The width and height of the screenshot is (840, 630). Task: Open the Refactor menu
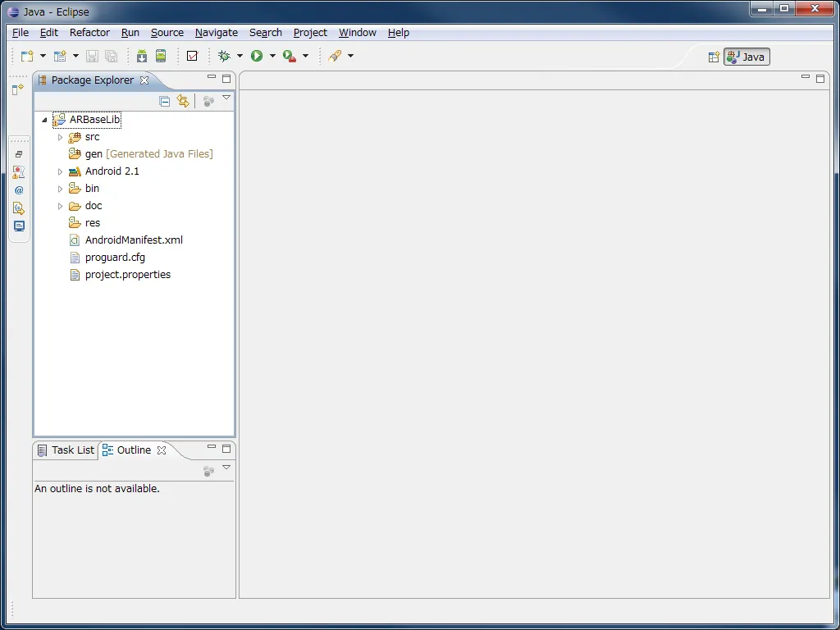click(89, 33)
